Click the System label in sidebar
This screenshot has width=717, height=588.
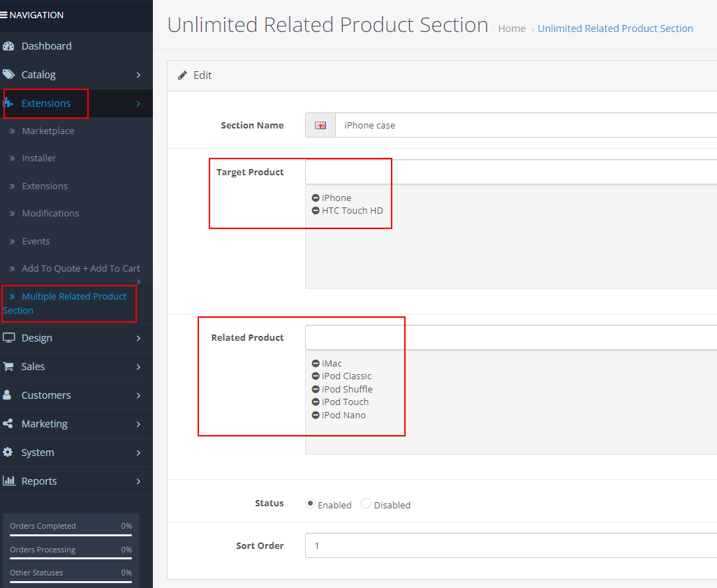click(38, 453)
